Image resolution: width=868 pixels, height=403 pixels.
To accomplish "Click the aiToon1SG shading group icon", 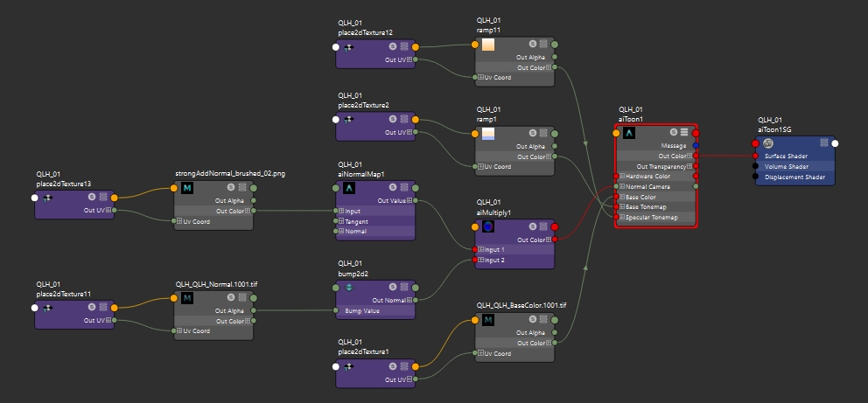I will click(767, 143).
